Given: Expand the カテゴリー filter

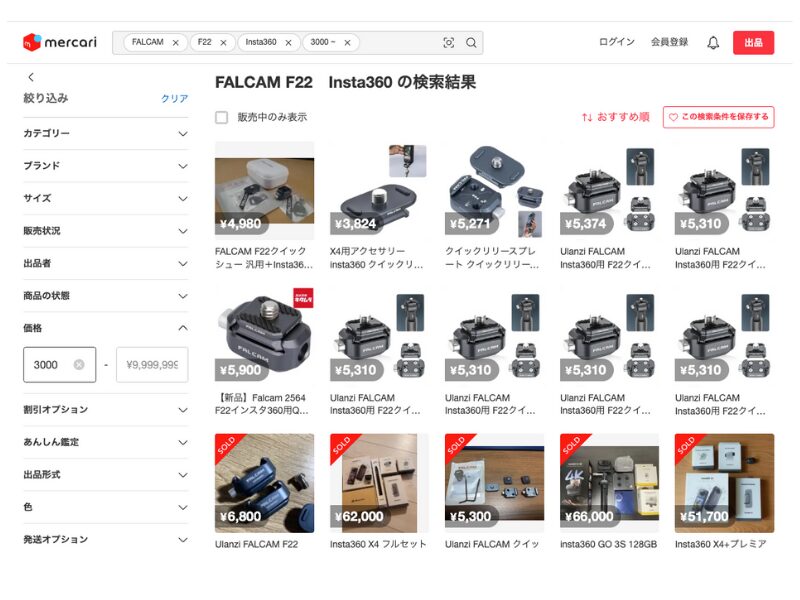Looking at the screenshot, I should (x=106, y=134).
